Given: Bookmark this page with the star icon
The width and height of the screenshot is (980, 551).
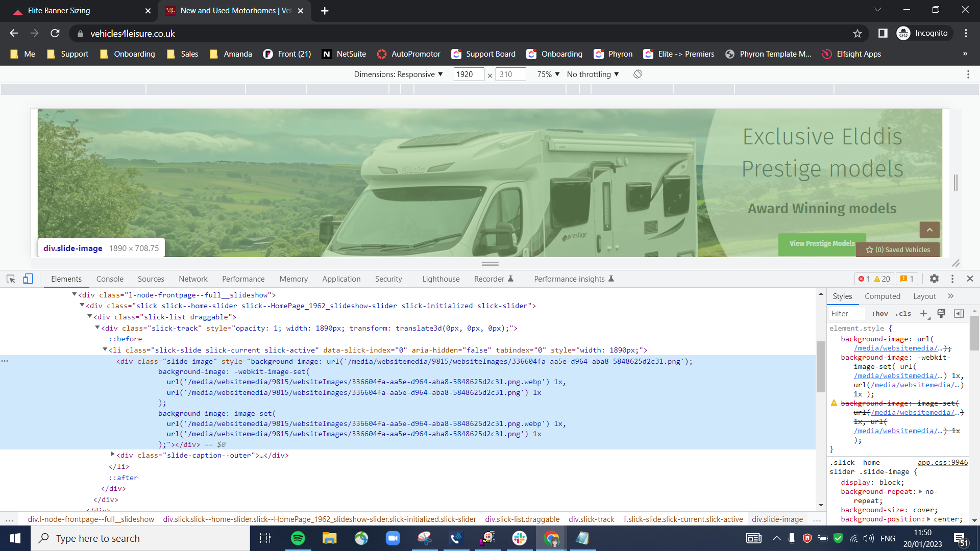Looking at the screenshot, I should coord(857,34).
